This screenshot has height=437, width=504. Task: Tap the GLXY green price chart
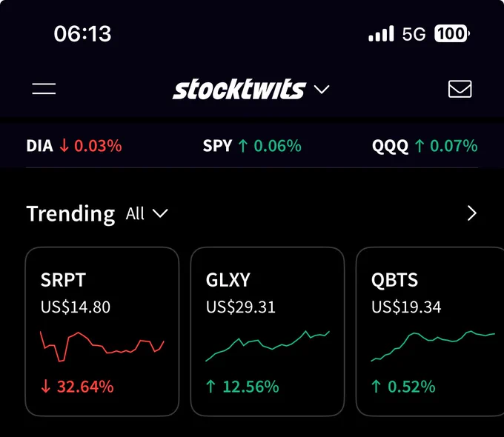(268, 346)
